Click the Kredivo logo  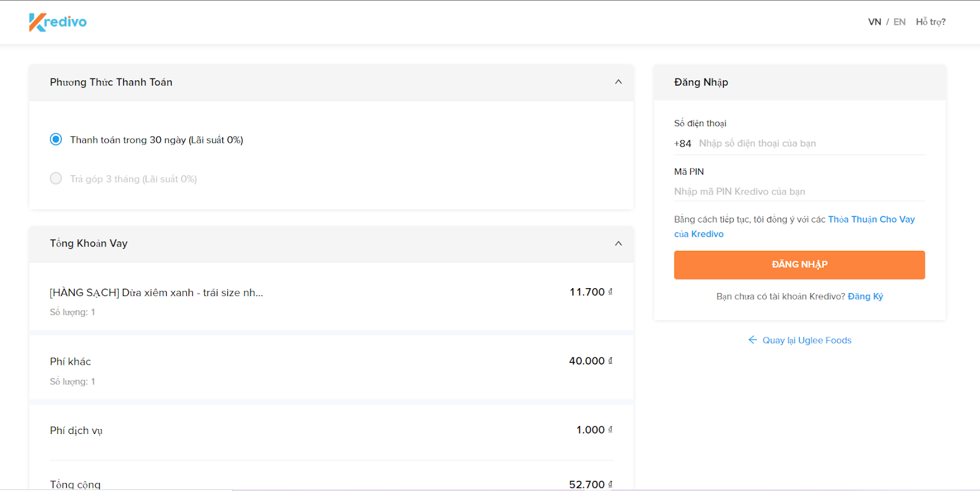pyautogui.click(x=58, y=22)
